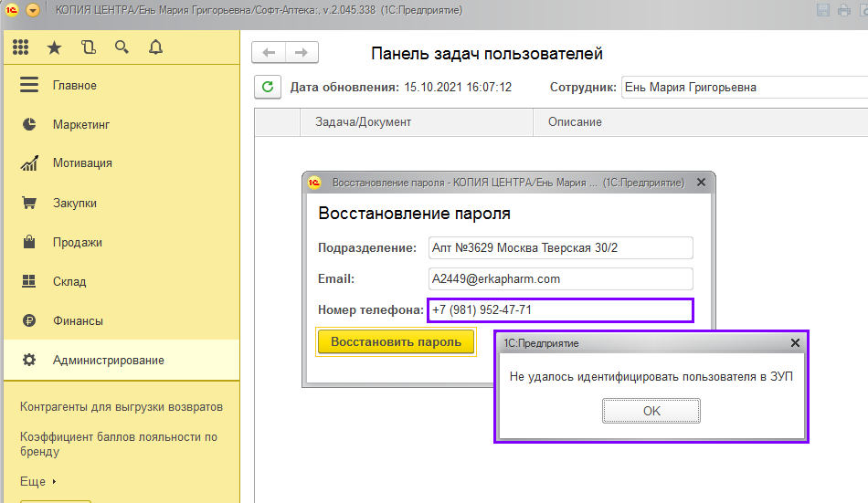Open the Маркетинг section
The height and width of the screenshot is (503, 868).
(80, 124)
